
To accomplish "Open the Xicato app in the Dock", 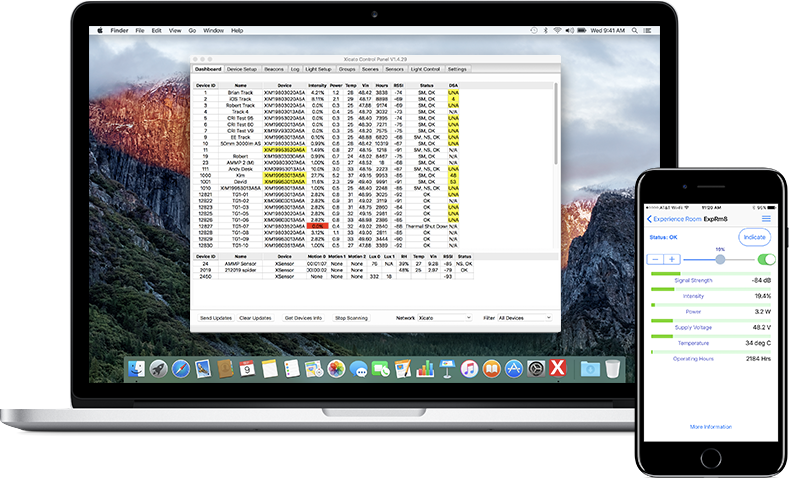I will 558,369.
